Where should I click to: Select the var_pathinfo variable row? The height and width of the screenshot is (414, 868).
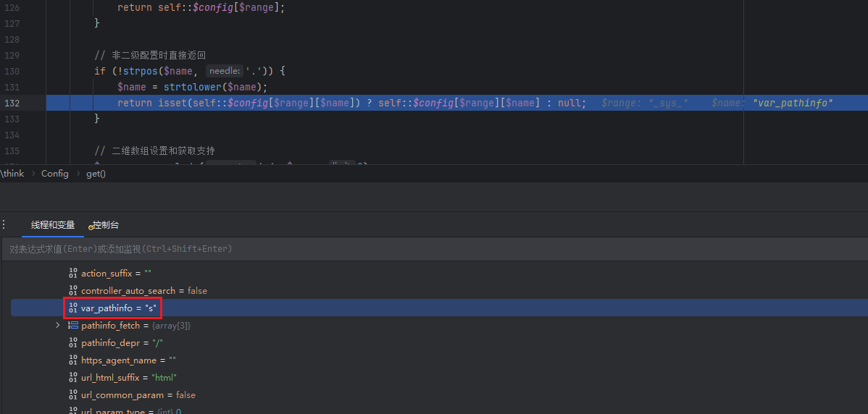pyautogui.click(x=440, y=308)
